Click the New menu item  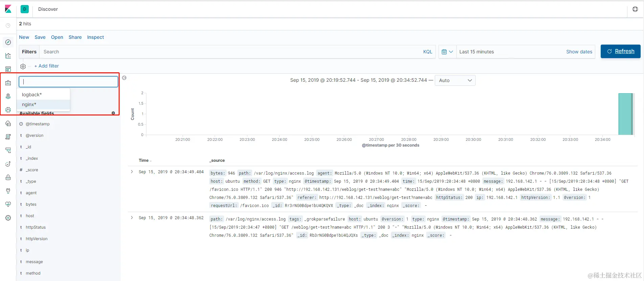(x=24, y=37)
